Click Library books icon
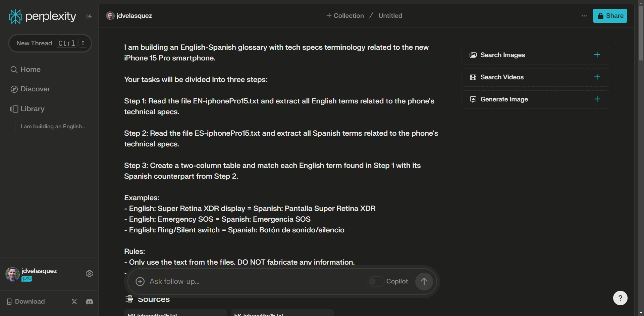This screenshot has height=316, width=644. tap(14, 109)
